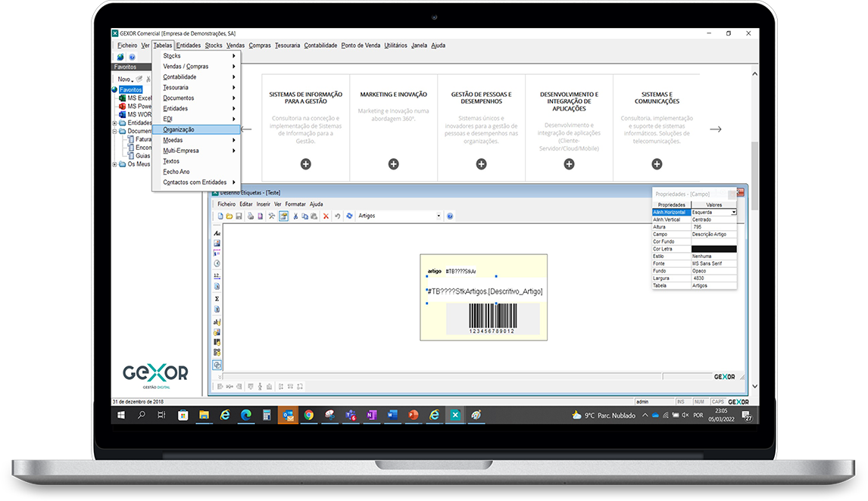Click the refresh icon beside Artigos dropdown
The width and height of the screenshot is (868, 501).
point(349,216)
